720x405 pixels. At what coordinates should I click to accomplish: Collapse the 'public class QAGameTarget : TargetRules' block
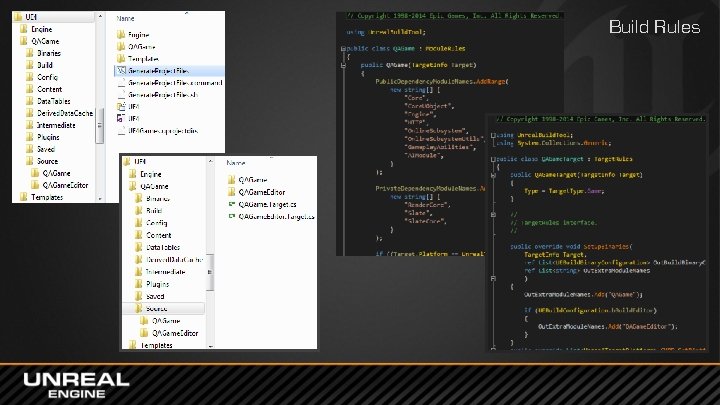point(493,159)
